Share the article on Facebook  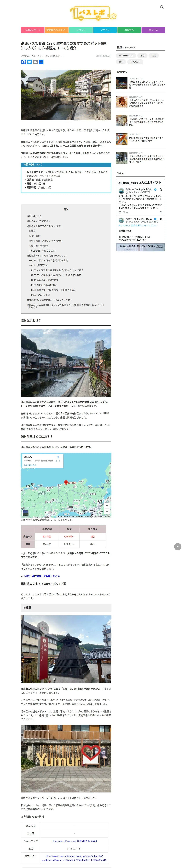pos(24,62)
